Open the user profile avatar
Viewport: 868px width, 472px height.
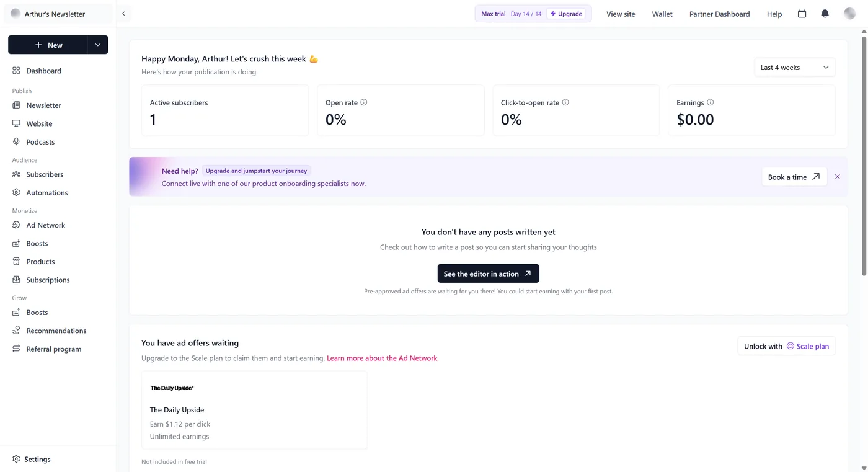click(849, 14)
